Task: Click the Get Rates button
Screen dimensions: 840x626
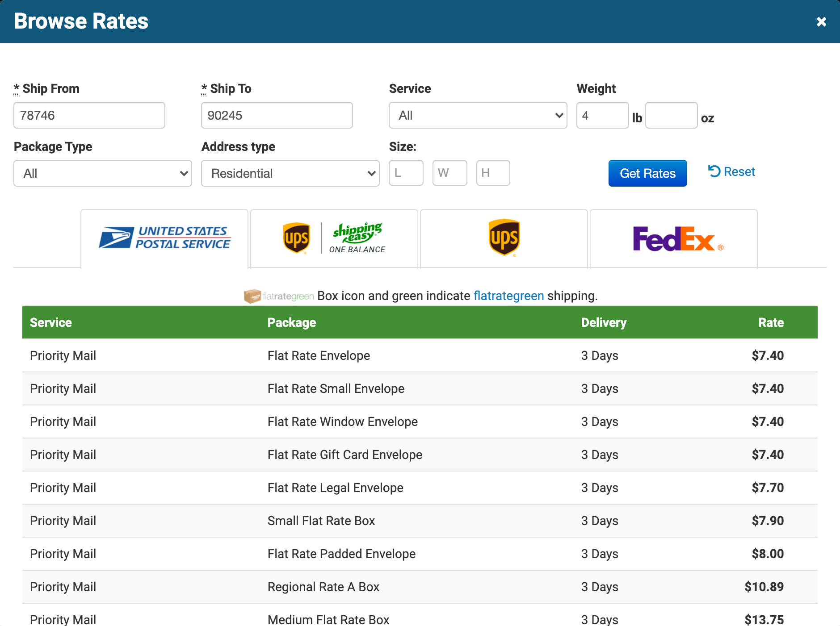Action: [x=647, y=173]
